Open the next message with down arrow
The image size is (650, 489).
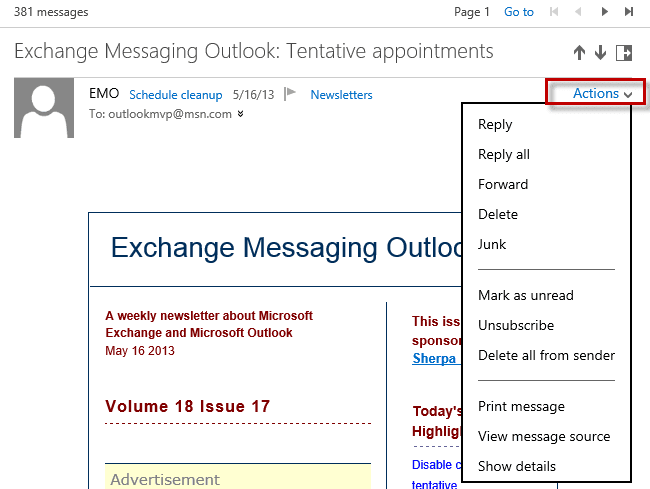[600, 53]
